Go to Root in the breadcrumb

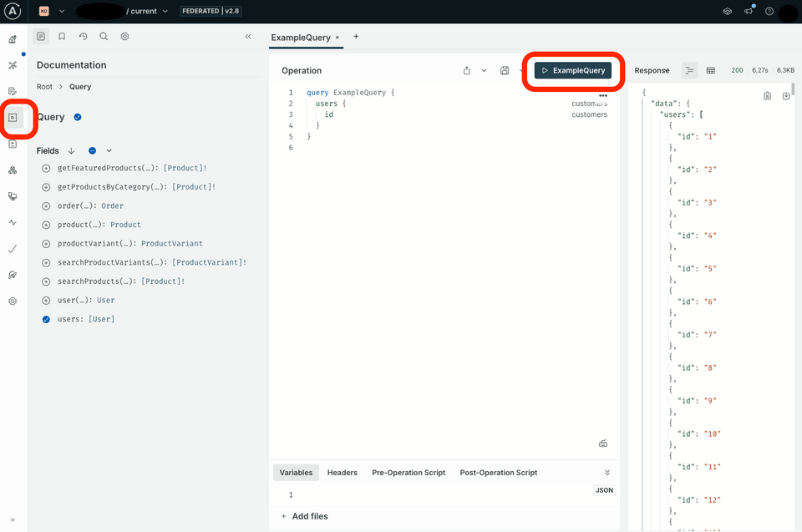tap(44, 87)
